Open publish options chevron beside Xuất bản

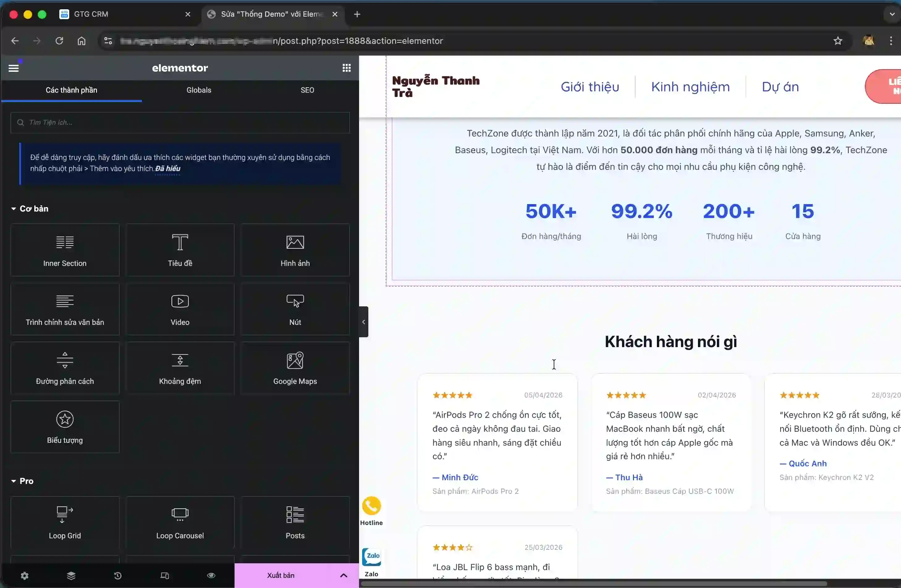coord(344,576)
